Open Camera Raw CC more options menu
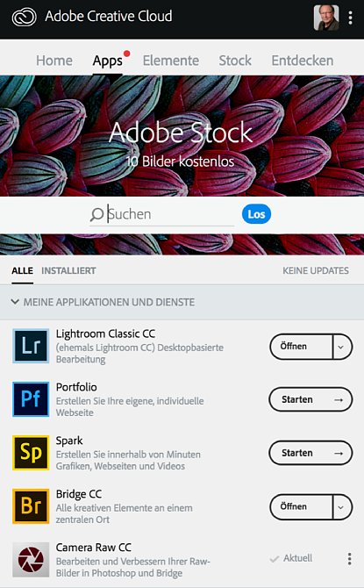Image resolution: width=364 pixels, height=588 pixels. click(x=349, y=559)
